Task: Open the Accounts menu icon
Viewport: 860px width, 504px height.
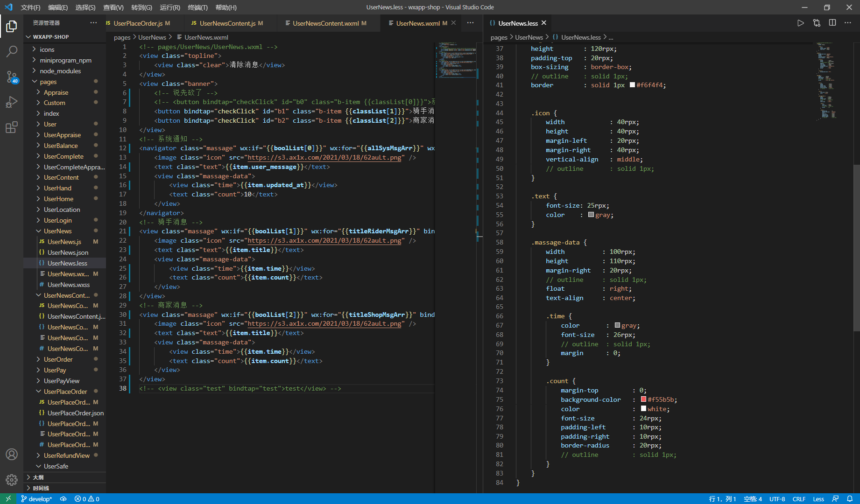Action: 12,454
